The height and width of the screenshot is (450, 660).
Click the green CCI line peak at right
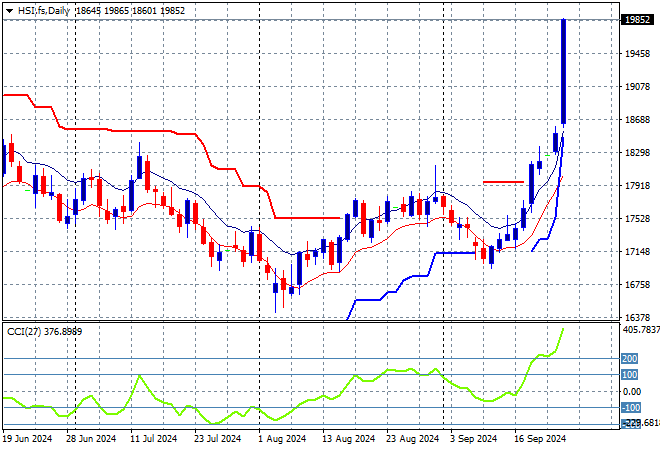[564, 330]
